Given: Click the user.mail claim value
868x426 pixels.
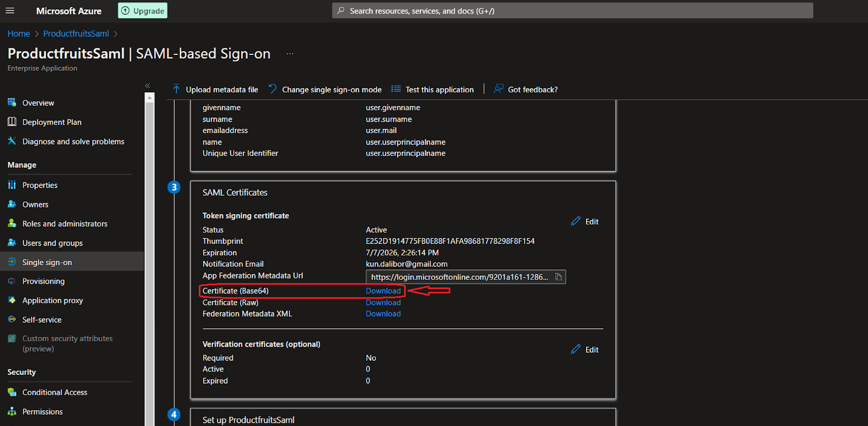Looking at the screenshot, I should pyautogui.click(x=381, y=130).
